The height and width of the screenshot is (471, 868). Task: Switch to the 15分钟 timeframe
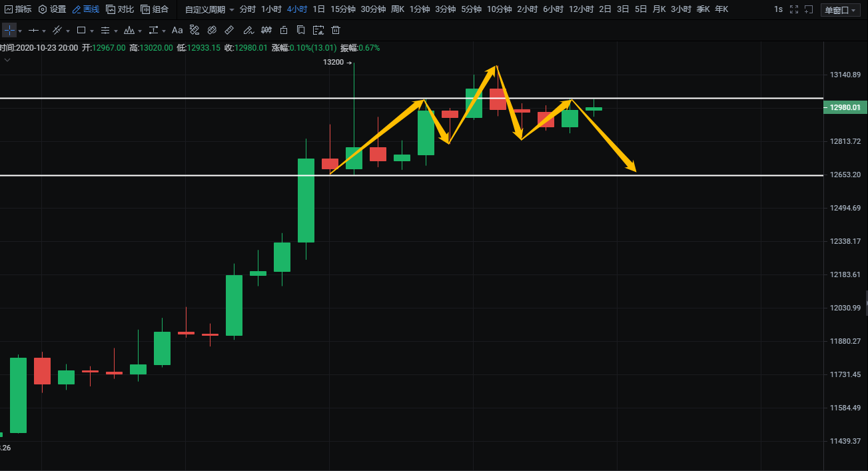pyautogui.click(x=343, y=9)
